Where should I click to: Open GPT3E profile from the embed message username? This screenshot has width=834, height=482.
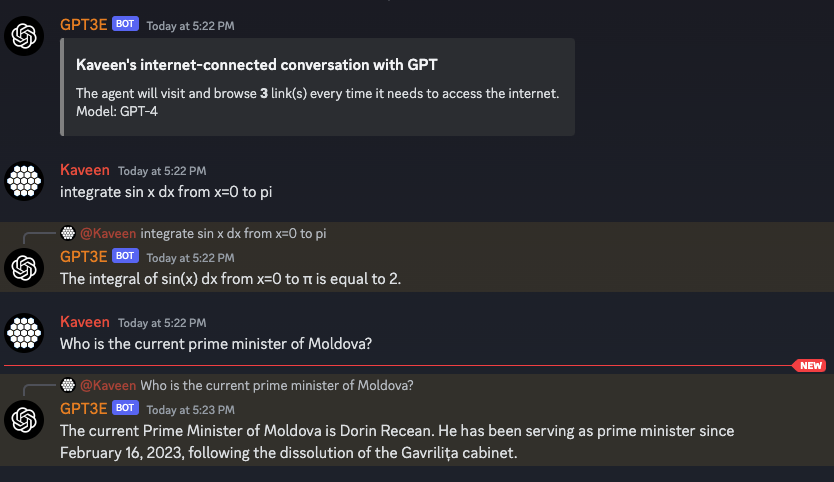[x=83, y=24]
